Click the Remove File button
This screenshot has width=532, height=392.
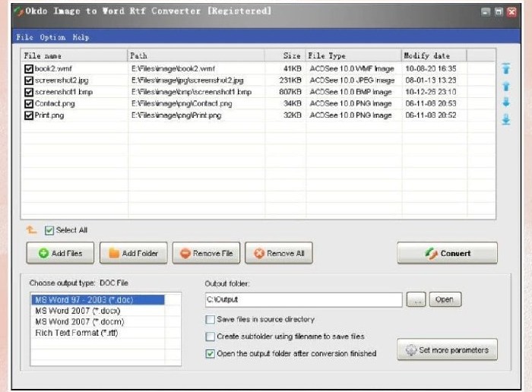point(206,253)
